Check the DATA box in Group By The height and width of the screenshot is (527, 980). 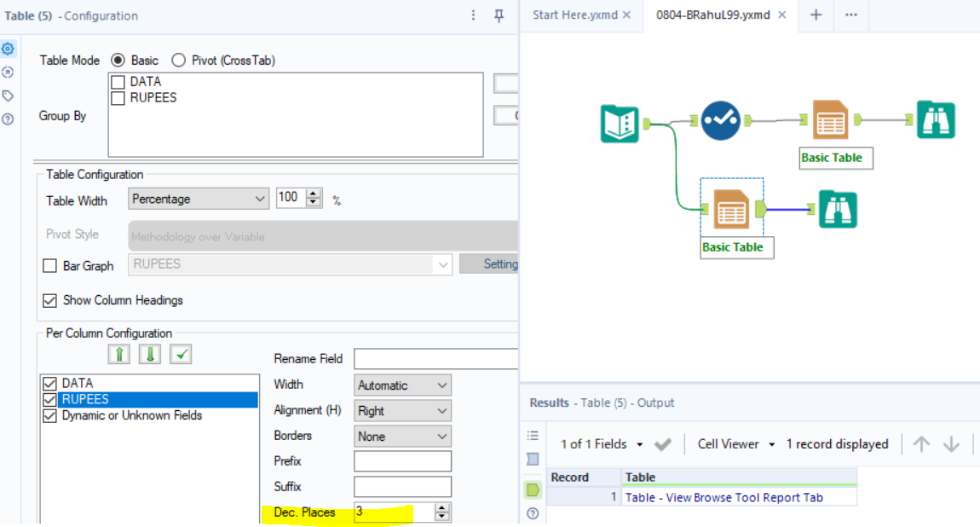[118, 81]
